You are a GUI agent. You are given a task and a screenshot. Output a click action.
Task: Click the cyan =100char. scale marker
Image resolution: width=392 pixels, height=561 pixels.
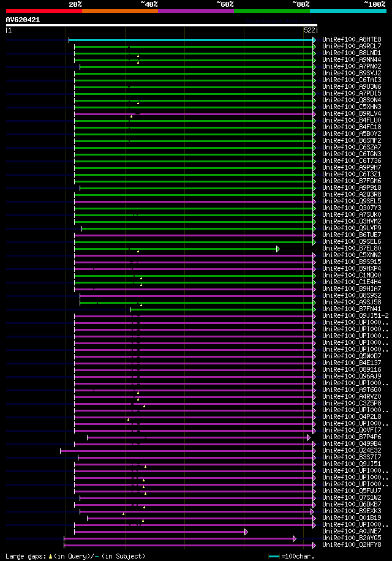[274, 556]
